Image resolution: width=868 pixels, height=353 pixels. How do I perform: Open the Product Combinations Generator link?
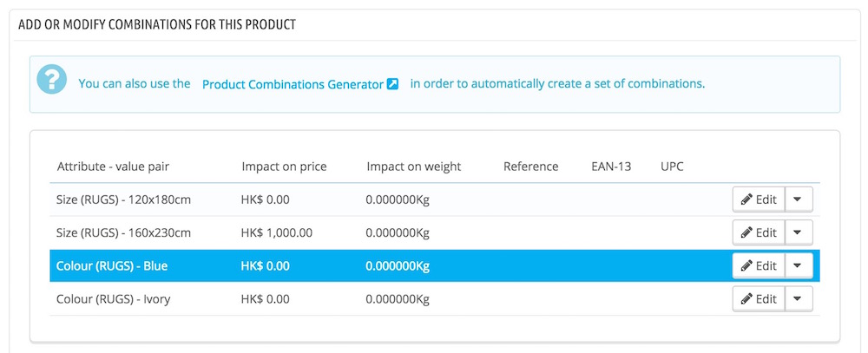[293, 85]
